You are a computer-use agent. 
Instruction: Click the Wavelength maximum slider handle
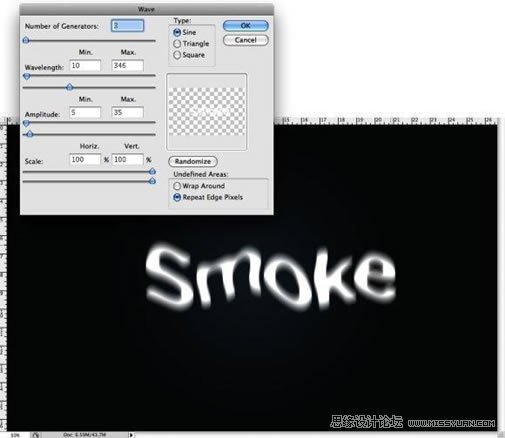(x=69, y=87)
